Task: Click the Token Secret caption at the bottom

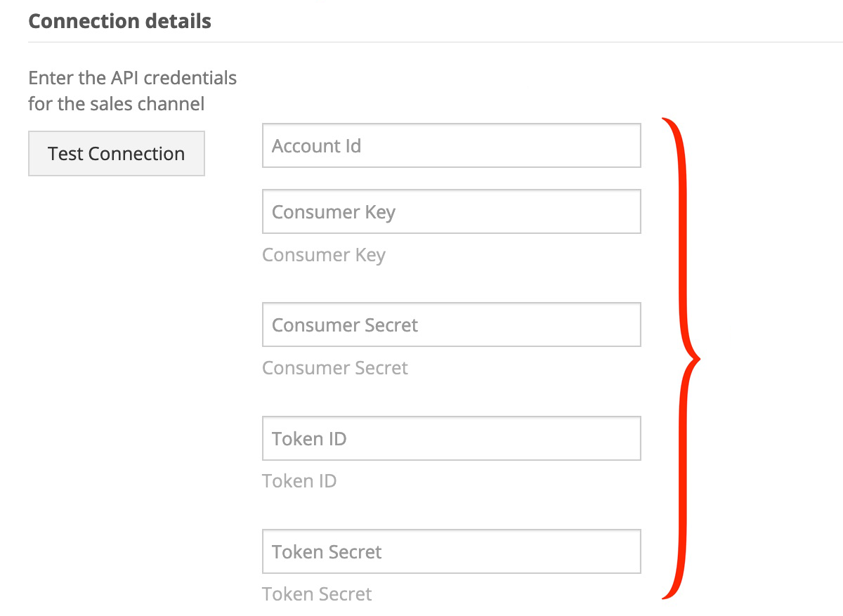Action: pyautogui.click(x=317, y=594)
